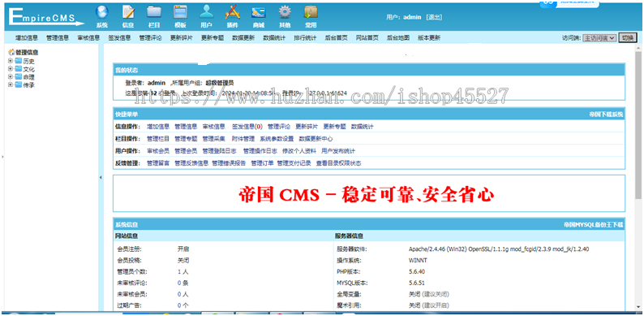This screenshot has height=316, width=644.
Task: Expand the 命理 tree node
Action: point(11,76)
